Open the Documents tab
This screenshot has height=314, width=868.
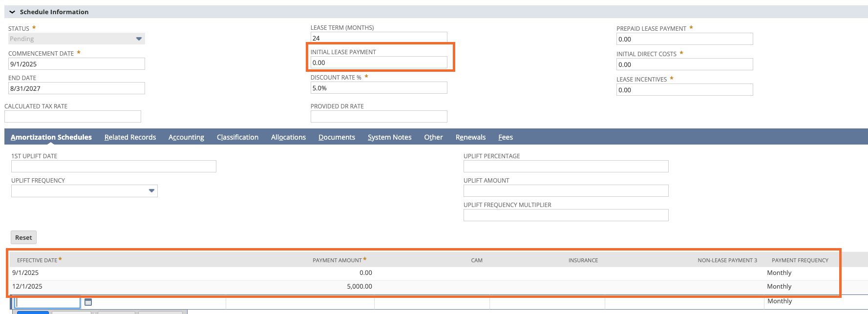pos(337,137)
